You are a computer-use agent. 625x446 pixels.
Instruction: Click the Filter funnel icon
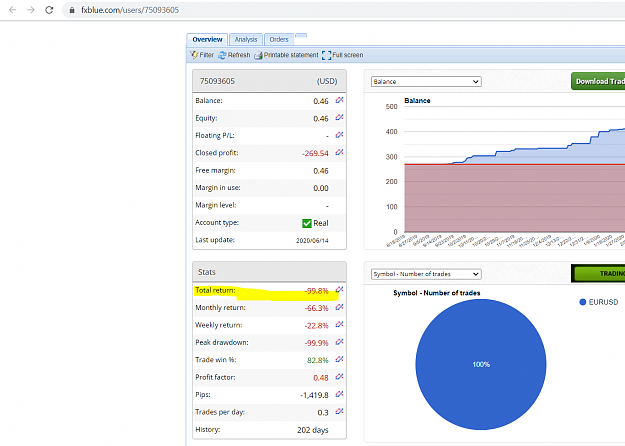click(194, 55)
